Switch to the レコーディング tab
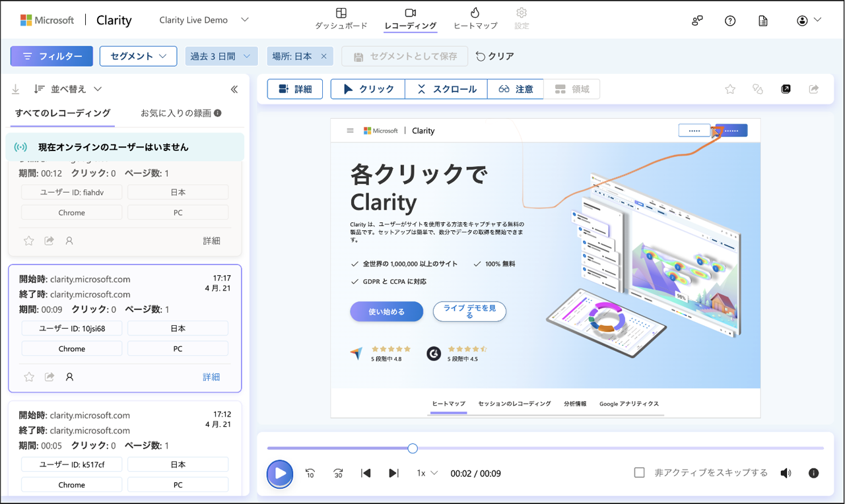Viewport: 845px width, 504px height. click(410, 19)
